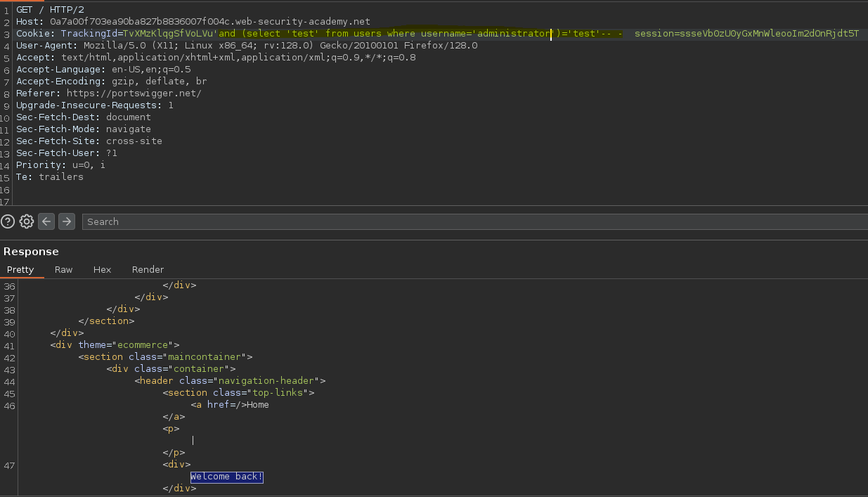Screen dimensions: 868x497
Task: Click the div theme="ecommerce" line
Action: [115, 345]
